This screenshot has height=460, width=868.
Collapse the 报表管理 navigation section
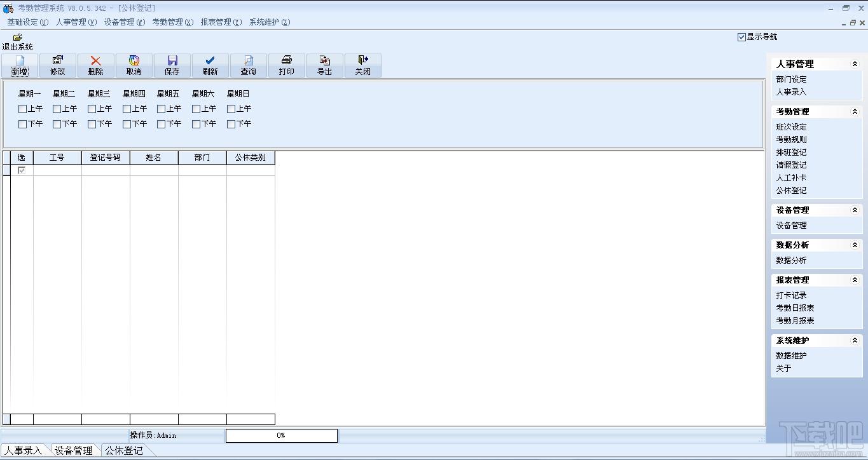point(855,280)
